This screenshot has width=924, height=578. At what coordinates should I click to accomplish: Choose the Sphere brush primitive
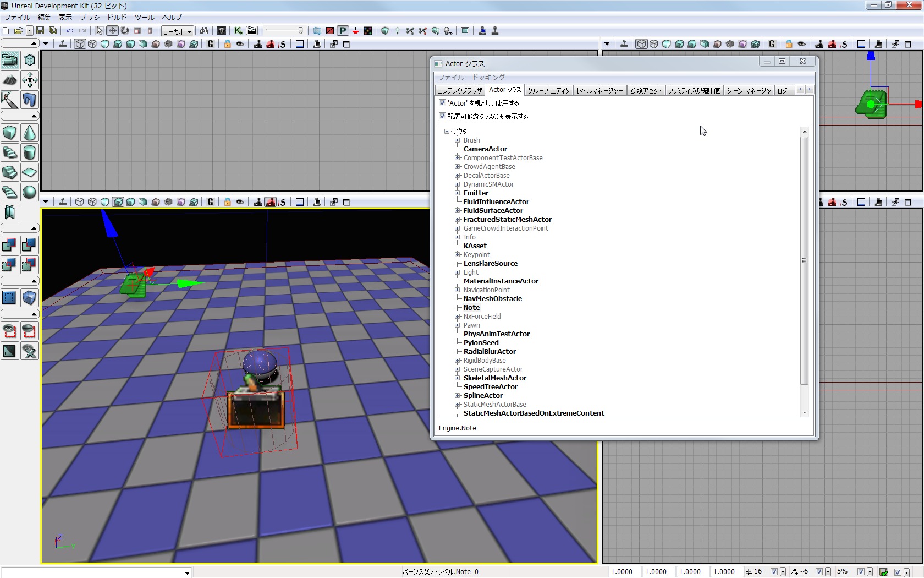(30, 192)
